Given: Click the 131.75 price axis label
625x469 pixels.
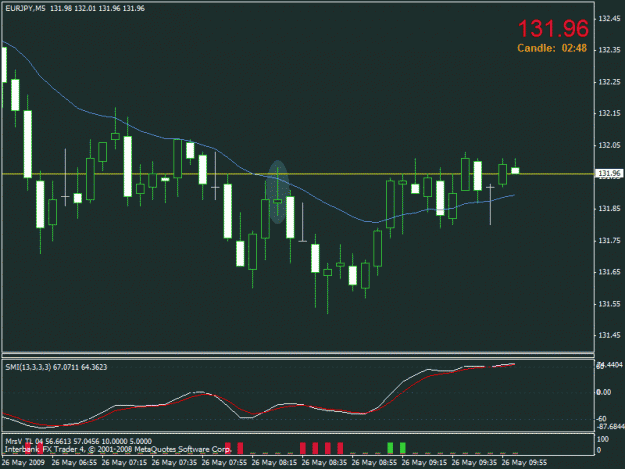Looking at the screenshot, I should click(x=609, y=240).
